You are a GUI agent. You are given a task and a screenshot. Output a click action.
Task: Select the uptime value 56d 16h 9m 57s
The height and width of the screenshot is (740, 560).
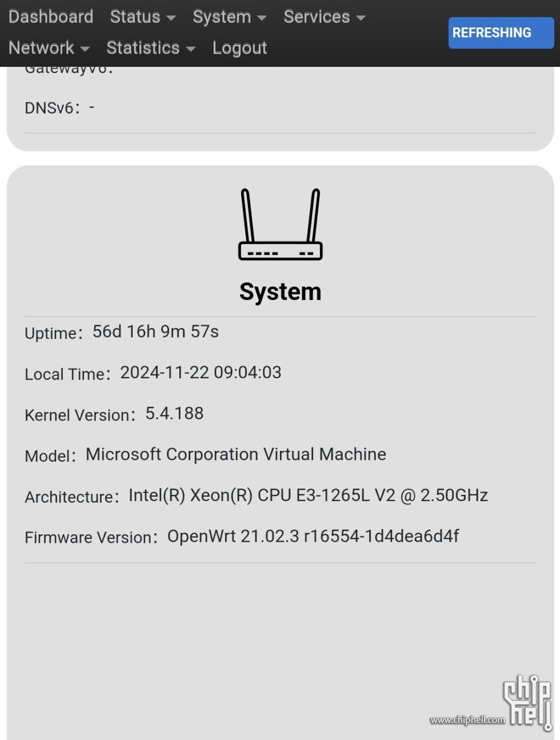point(155,331)
